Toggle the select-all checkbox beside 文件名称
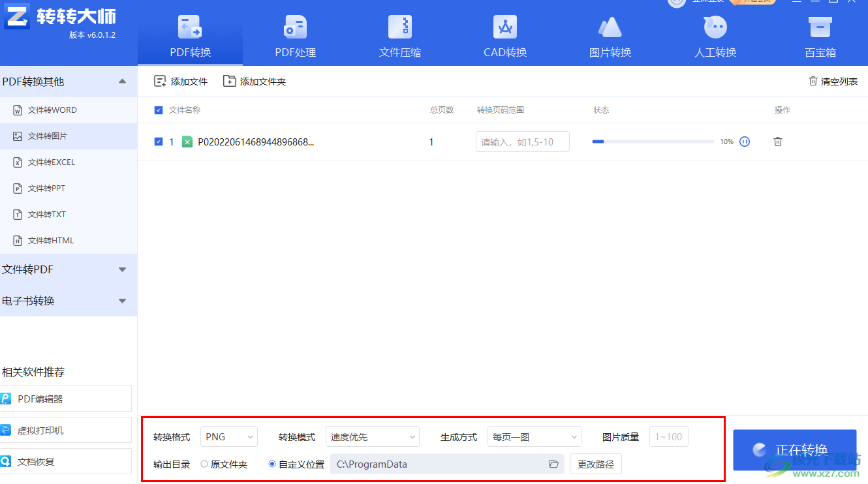 pos(159,110)
